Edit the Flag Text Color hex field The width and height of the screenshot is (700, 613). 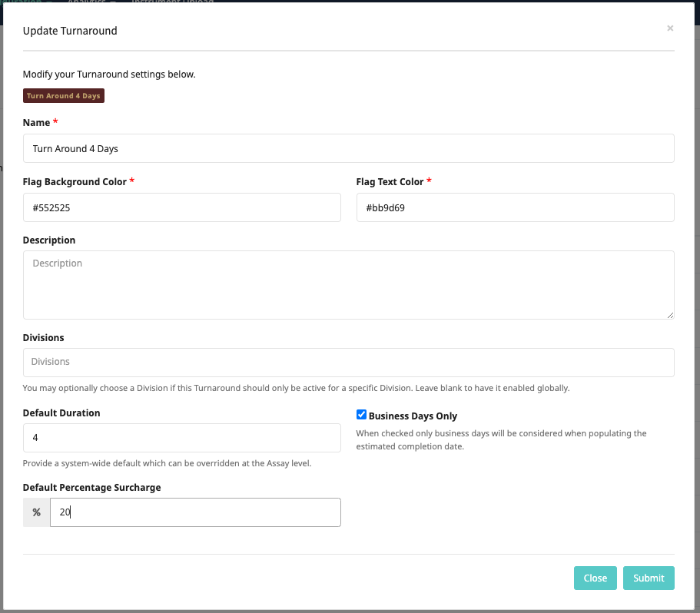point(515,207)
